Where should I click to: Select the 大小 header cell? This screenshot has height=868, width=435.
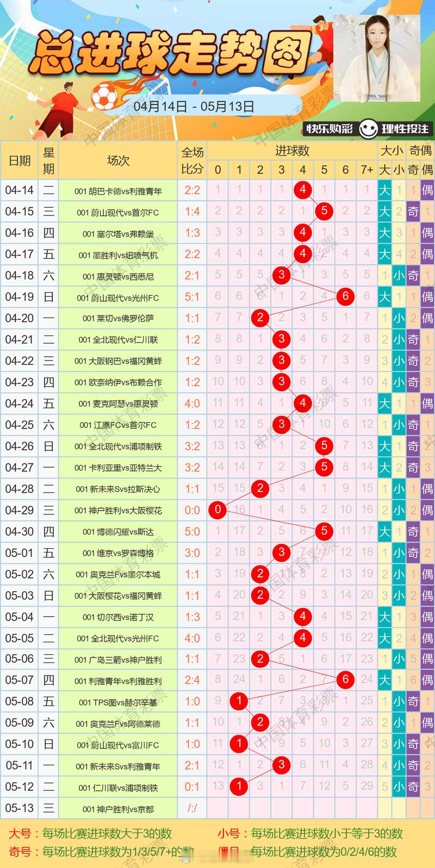click(391, 151)
